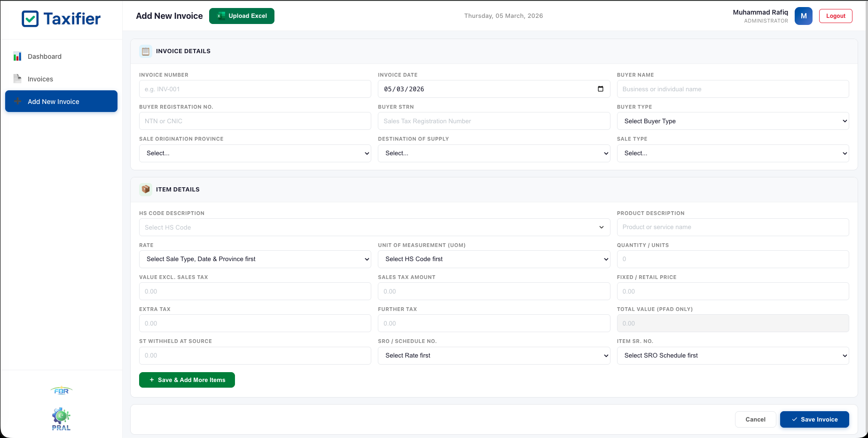Click the Save Invoice button

point(814,419)
